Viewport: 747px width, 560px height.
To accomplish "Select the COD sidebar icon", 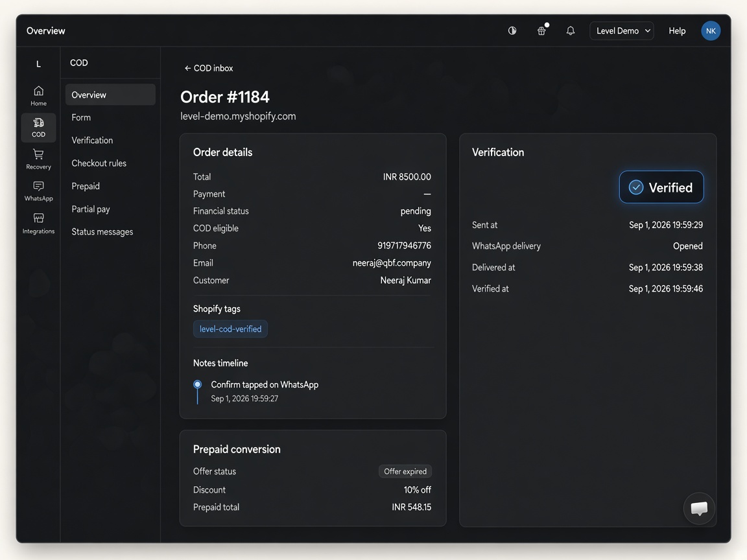I will click(39, 128).
